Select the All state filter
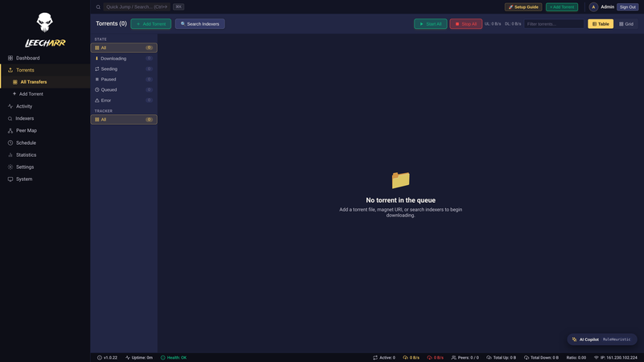The height and width of the screenshot is (362, 644). (124, 47)
